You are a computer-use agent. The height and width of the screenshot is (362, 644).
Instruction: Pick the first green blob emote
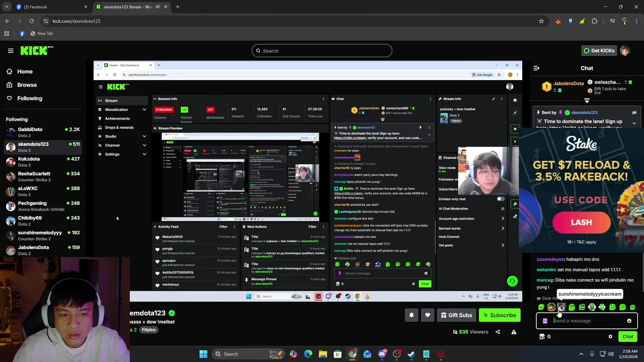coord(541,307)
